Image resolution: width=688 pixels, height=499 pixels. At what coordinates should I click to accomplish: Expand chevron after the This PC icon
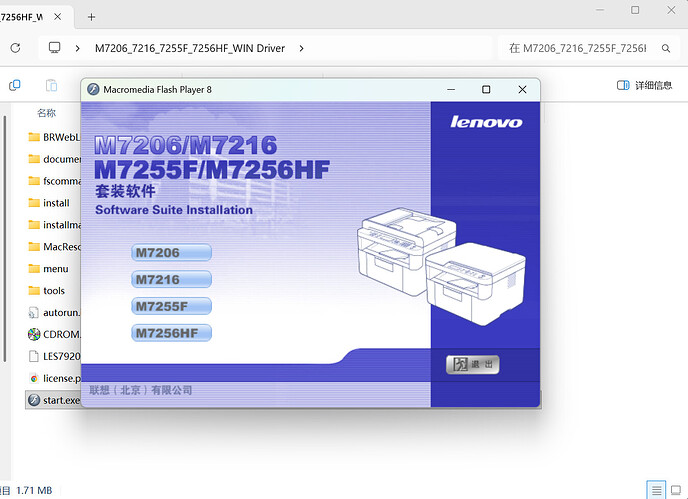(77, 48)
